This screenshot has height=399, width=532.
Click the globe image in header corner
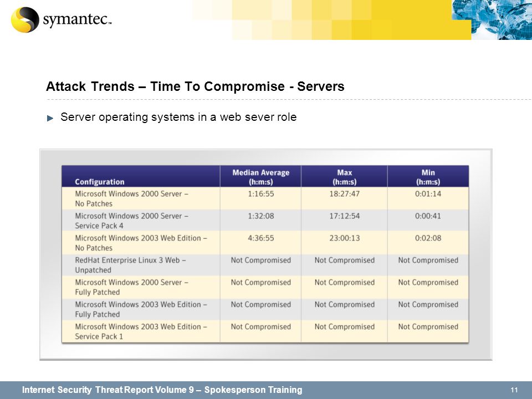492,20
